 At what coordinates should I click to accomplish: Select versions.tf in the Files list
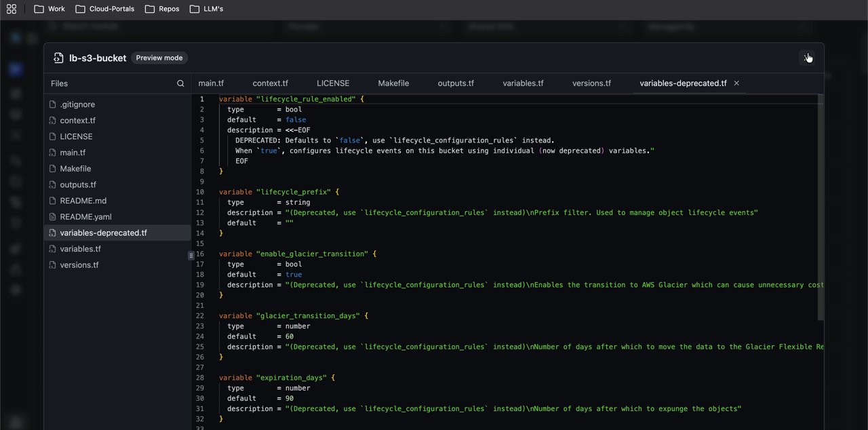pyautogui.click(x=117, y=265)
